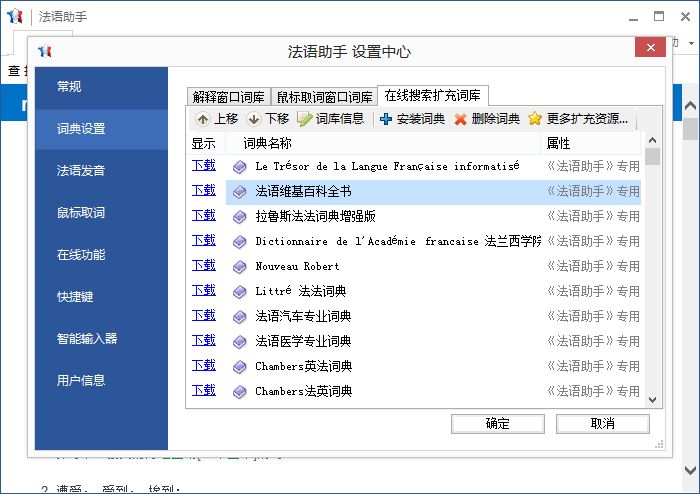Click the 上移 move-up arrow icon

pos(203,119)
